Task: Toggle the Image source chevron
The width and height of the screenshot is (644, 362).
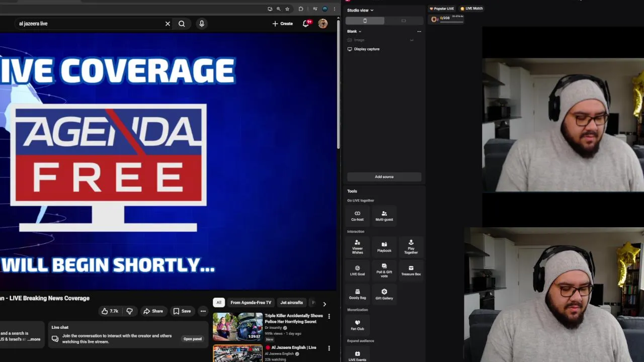Action: point(412,40)
